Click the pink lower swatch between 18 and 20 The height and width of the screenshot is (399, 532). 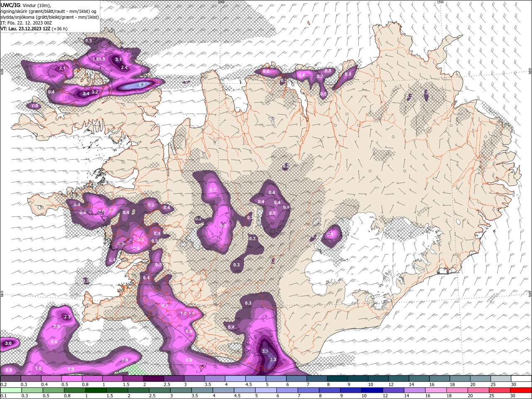pos(457,390)
